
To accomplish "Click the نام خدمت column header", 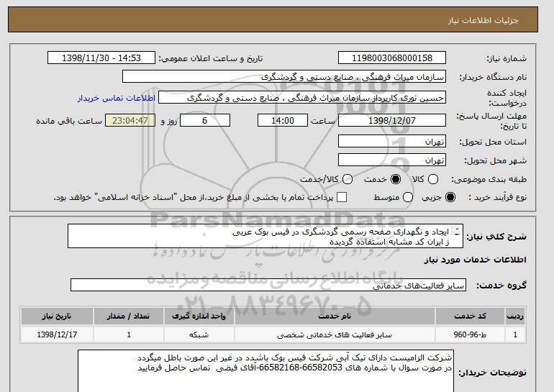I will click(335, 316).
